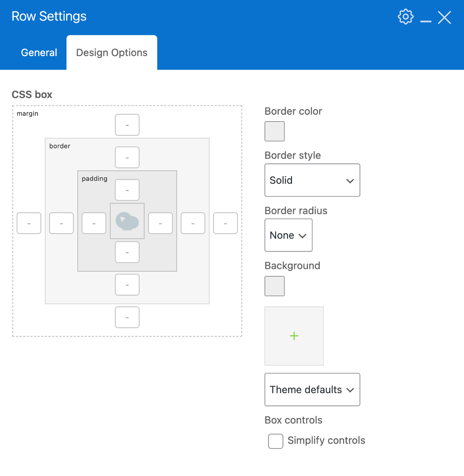Click the "padding" label in CSS box
Viewport: 464px width, 476px height.
click(x=95, y=179)
